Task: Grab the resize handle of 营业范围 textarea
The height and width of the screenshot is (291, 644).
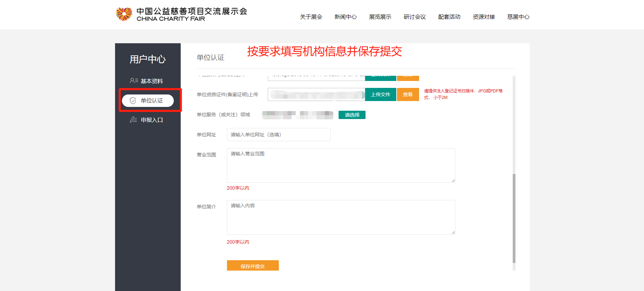Action: [x=453, y=180]
